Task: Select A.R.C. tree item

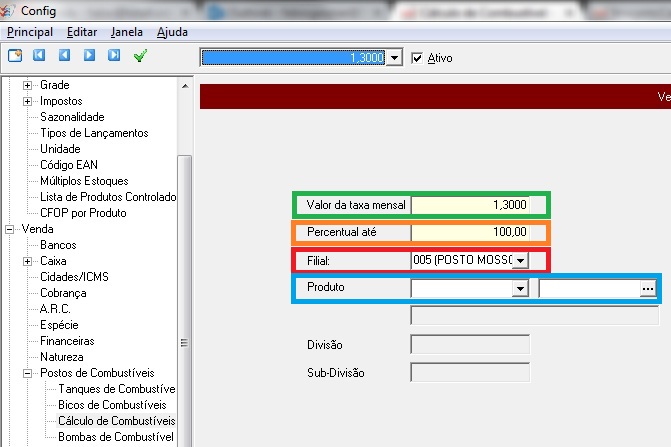Action: [x=55, y=309]
